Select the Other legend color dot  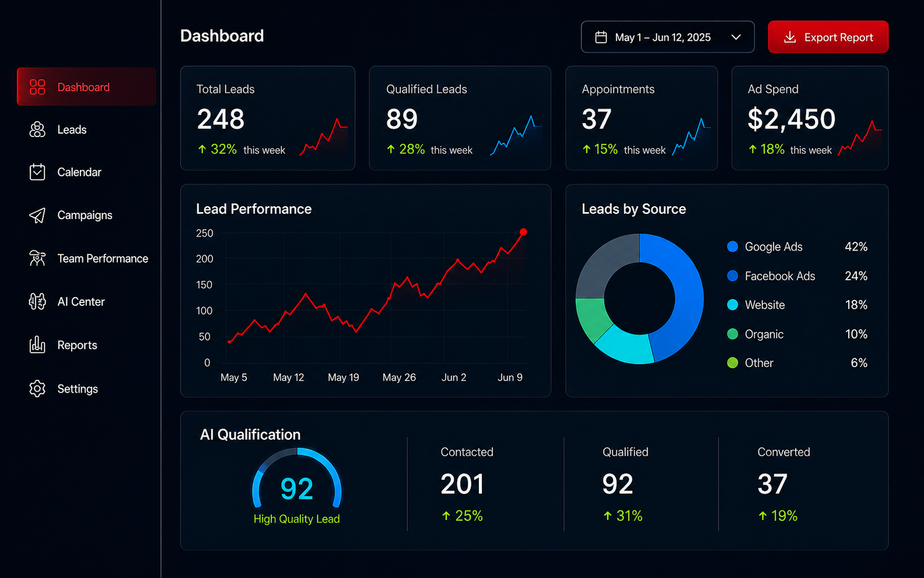point(733,363)
